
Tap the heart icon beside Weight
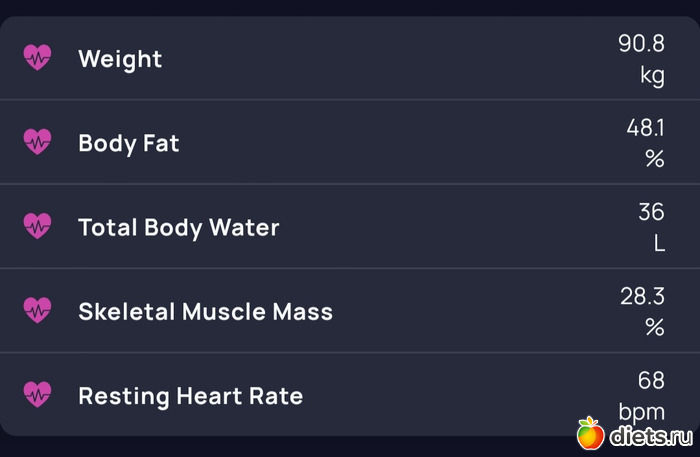click(x=37, y=58)
